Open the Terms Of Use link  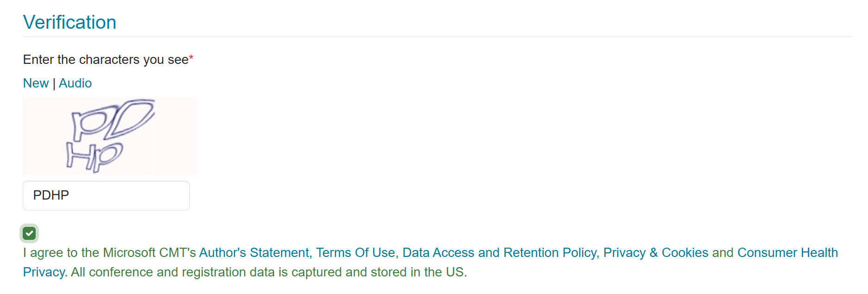pyautogui.click(x=355, y=253)
